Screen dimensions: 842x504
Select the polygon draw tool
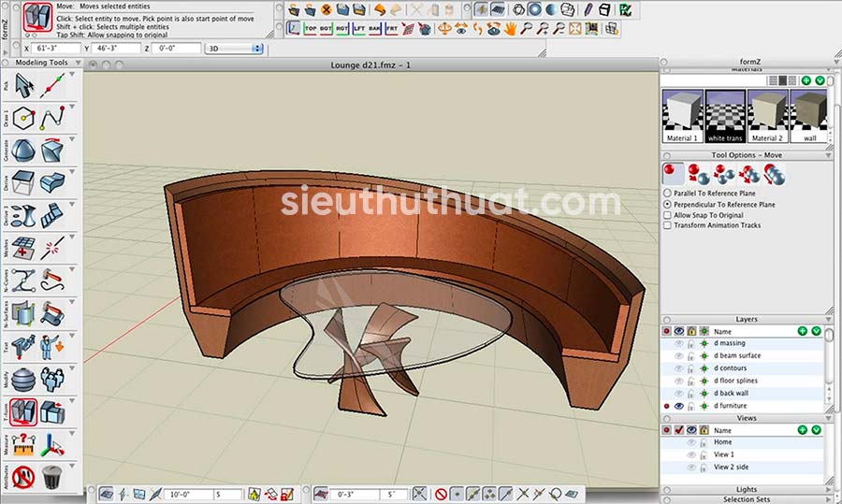click(23, 119)
